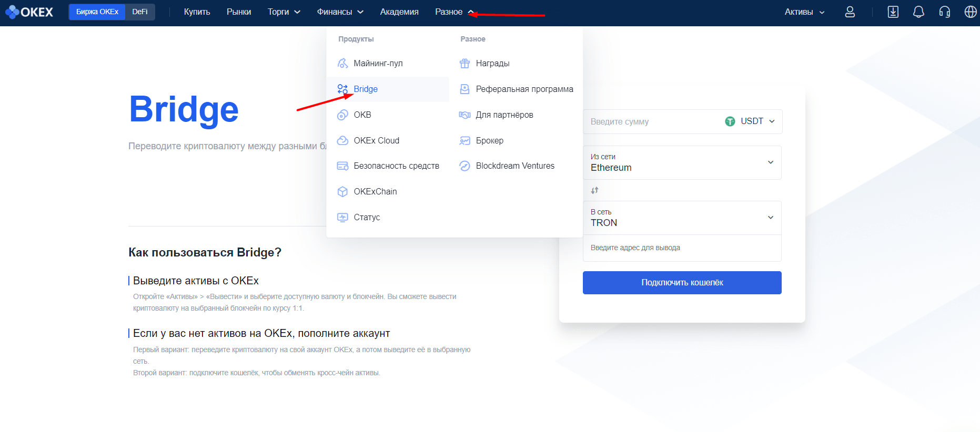Open the Из сети Ethereum dropdown
The image size is (980, 432).
(x=682, y=162)
